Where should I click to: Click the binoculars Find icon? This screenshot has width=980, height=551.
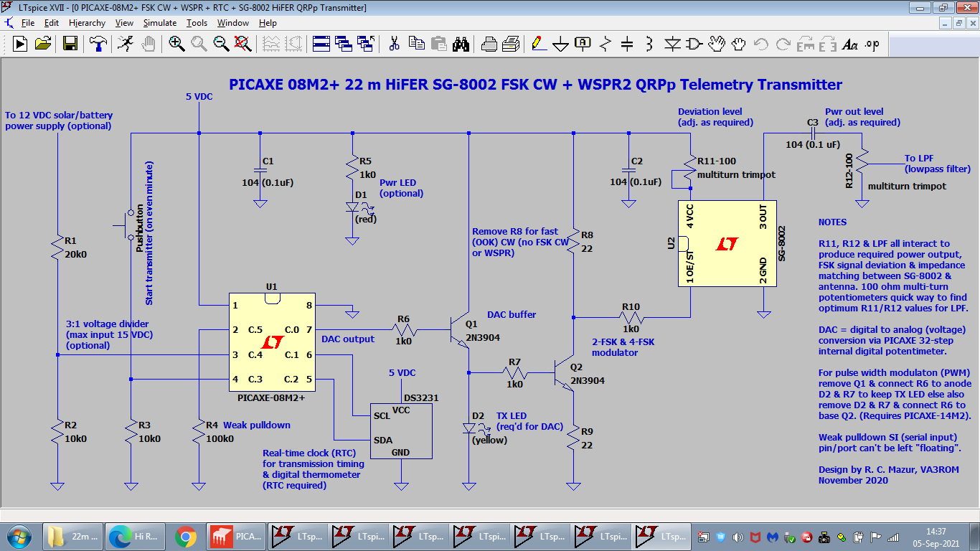tap(461, 44)
